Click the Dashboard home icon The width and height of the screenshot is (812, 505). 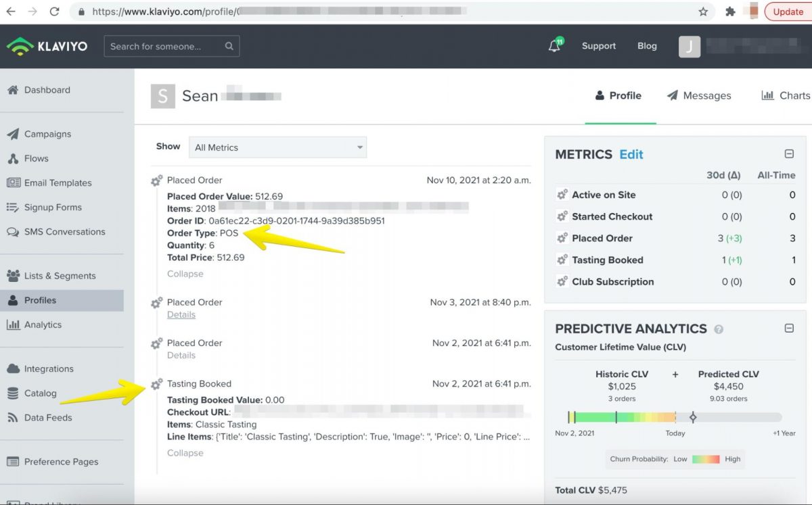coord(13,90)
